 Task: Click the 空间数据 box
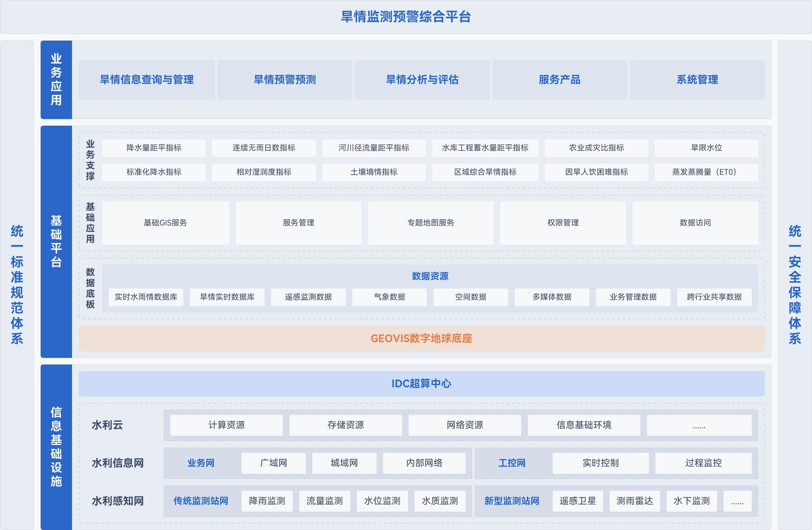(x=471, y=297)
